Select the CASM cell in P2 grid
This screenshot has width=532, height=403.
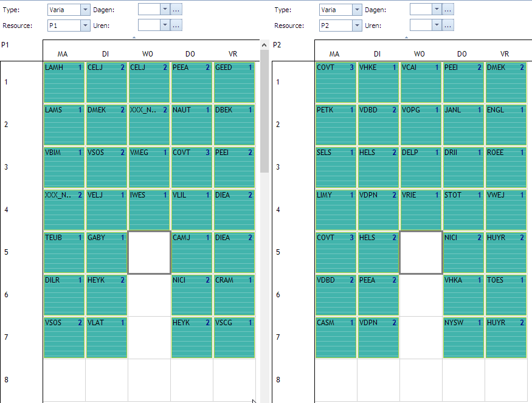336,337
